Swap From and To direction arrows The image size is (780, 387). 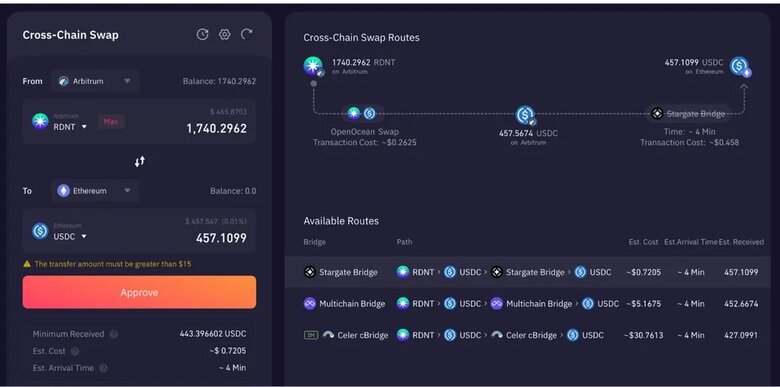pos(140,161)
